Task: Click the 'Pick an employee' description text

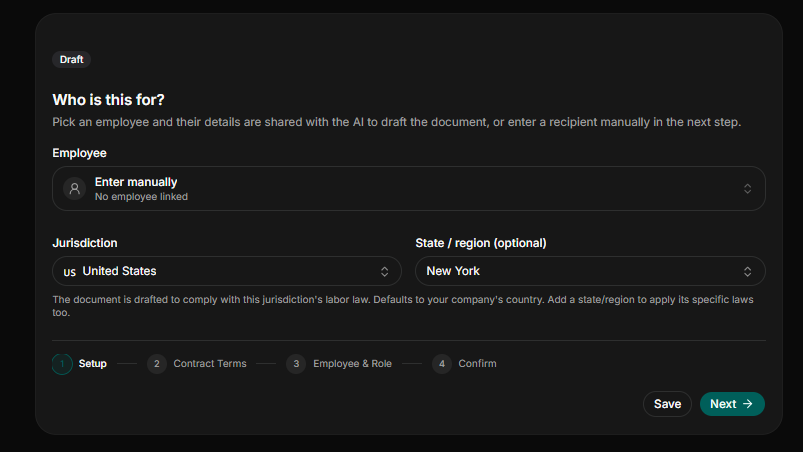Action: pos(397,122)
